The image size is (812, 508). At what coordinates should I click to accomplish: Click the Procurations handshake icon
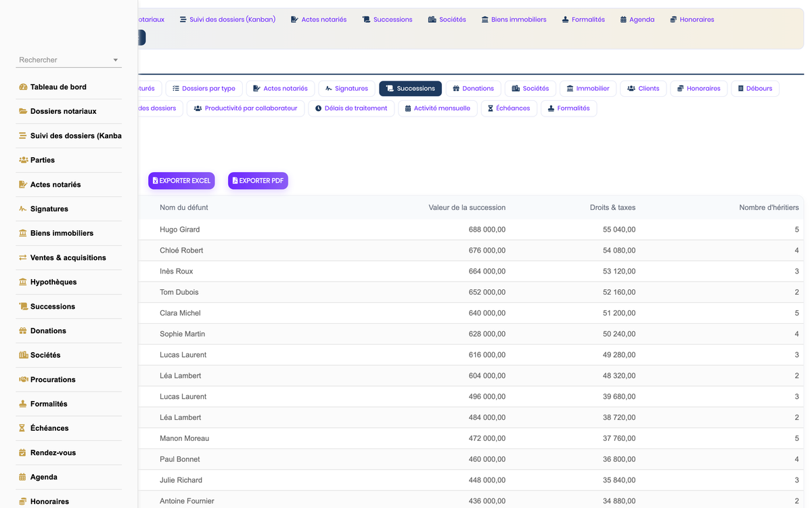coord(23,379)
